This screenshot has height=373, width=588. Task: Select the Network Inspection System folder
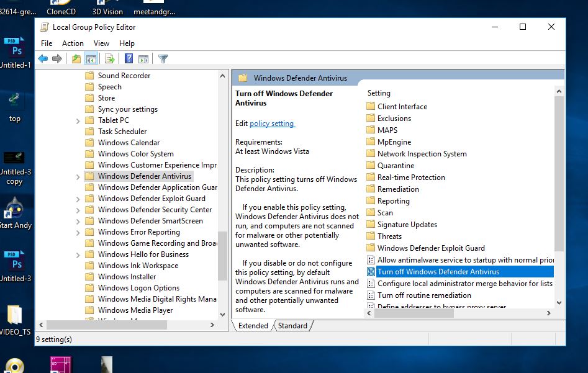[422, 154]
